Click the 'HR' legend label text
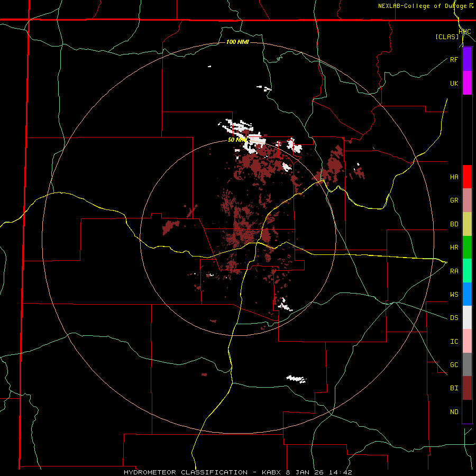The width and height of the screenshot is (476, 476). point(454,248)
